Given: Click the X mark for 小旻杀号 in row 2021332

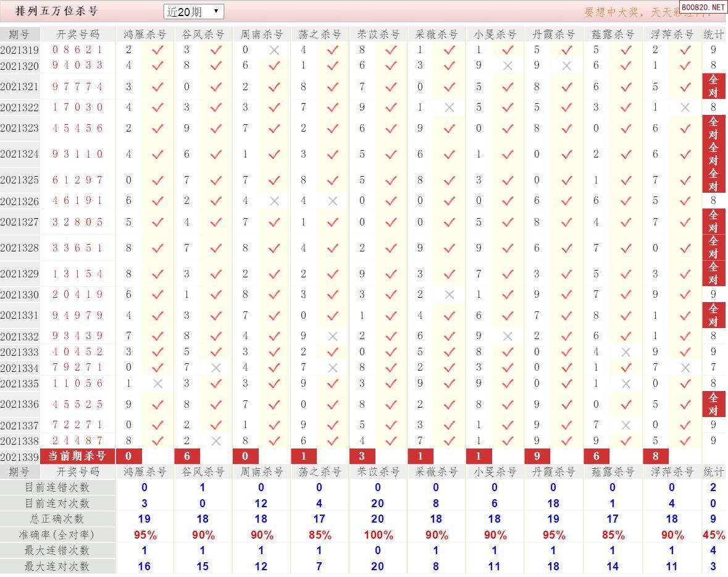Looking at the screenshot, I should [508, 336].
